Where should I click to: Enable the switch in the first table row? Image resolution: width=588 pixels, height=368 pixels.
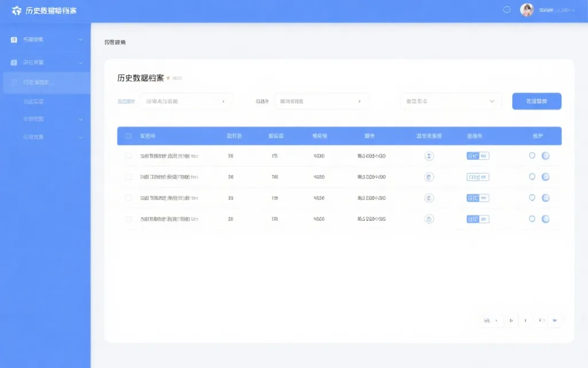click(546, 155)
